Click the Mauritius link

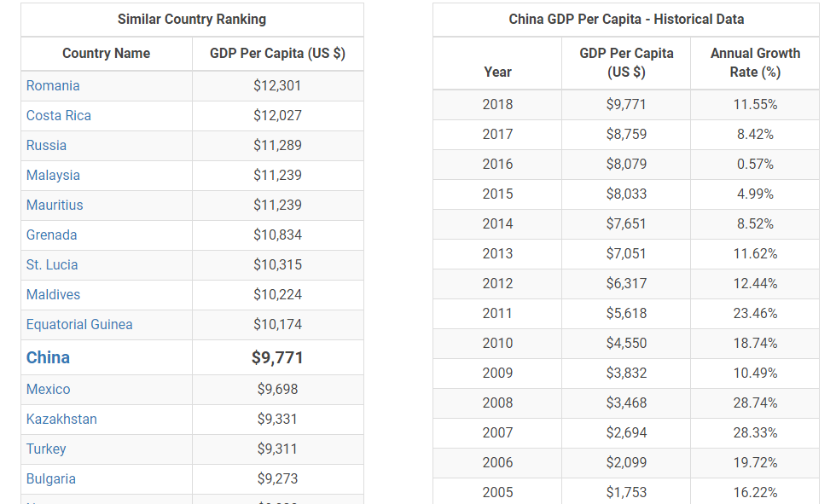[55, 205]
